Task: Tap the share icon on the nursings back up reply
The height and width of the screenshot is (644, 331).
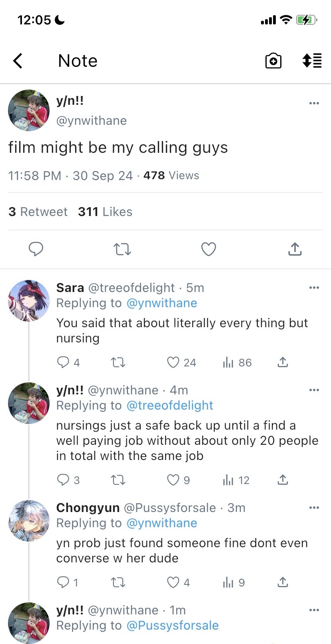Action: pos(283,480)
